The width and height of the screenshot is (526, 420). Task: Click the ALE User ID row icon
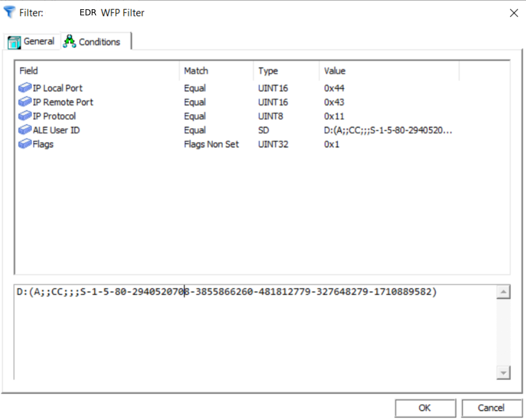tap(25, 130)
